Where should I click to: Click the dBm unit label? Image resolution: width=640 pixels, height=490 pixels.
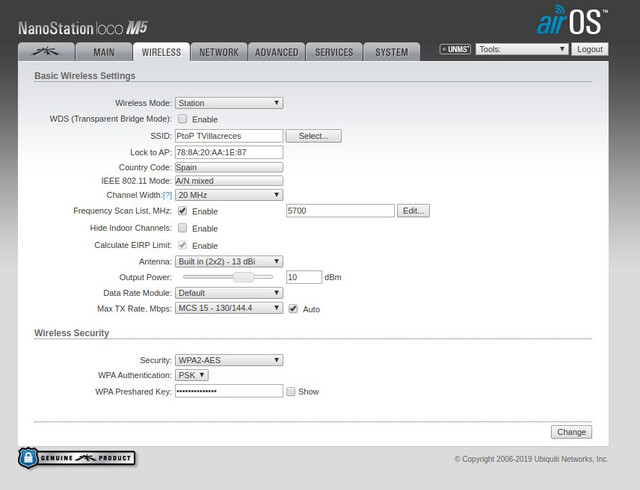333,277
